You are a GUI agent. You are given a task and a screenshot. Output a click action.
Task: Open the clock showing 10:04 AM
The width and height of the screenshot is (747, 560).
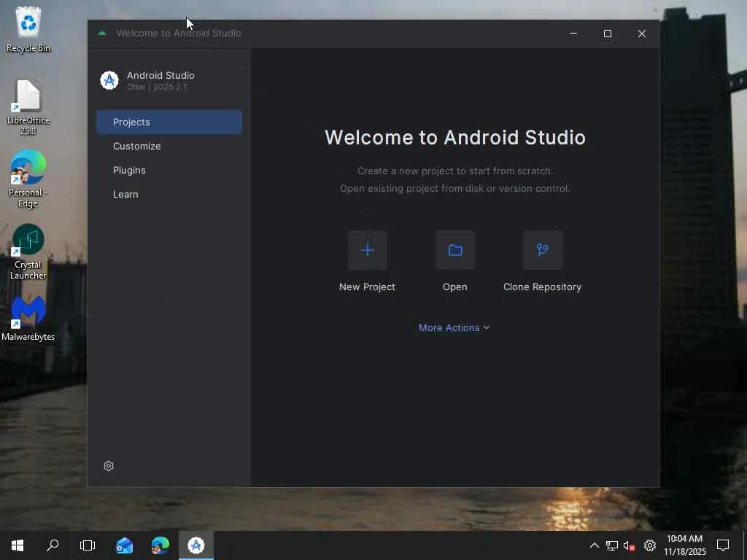click(x=684, y=545)
